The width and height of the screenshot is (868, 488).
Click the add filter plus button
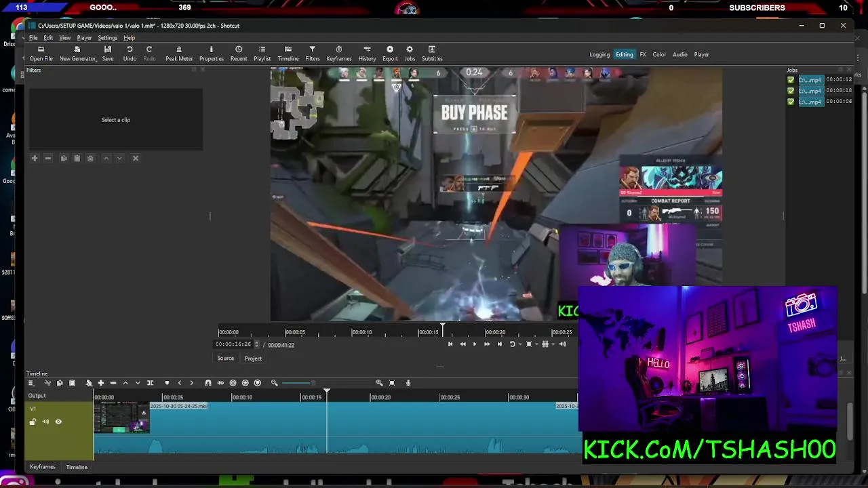[x=35, y=158]
